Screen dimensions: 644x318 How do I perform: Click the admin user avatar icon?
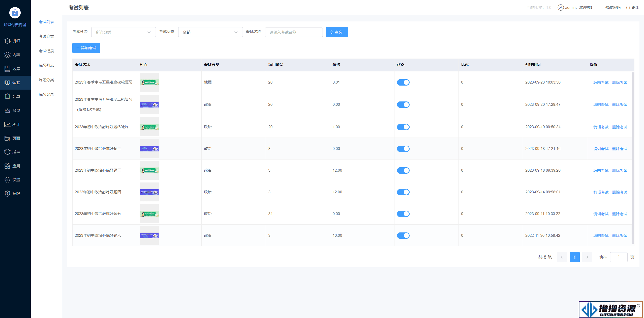tap(561, 8)
